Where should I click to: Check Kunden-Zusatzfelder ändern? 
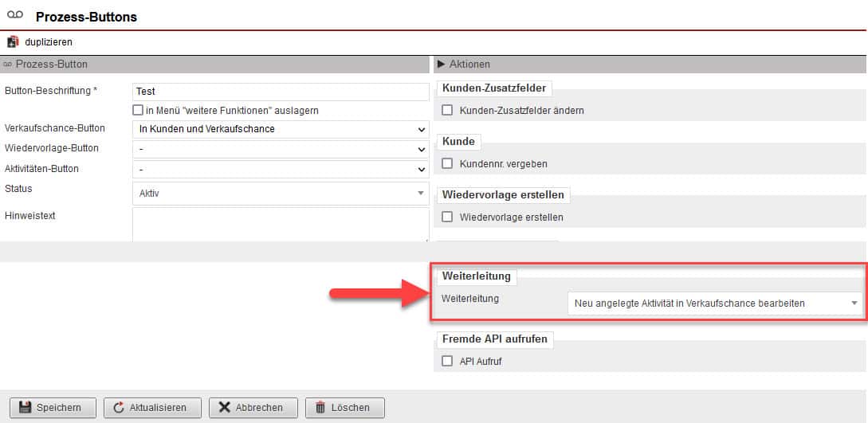pos(447,110)
